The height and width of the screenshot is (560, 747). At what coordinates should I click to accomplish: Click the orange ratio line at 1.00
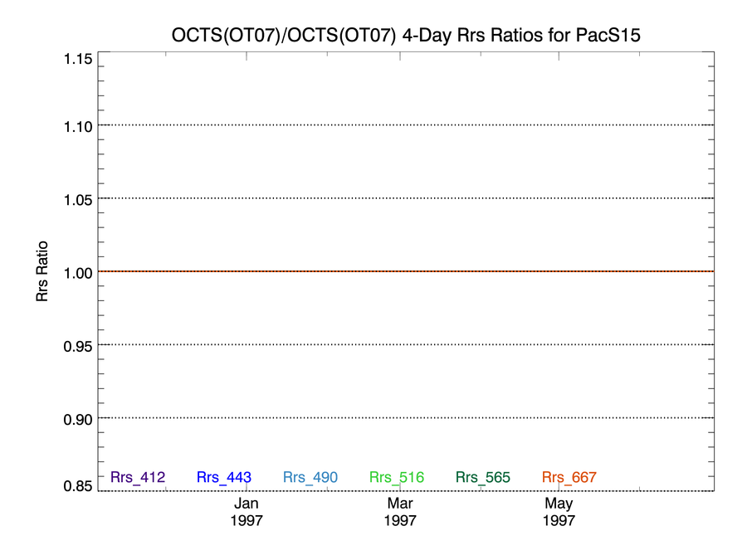pyautogui.click(x=406, y=271)
